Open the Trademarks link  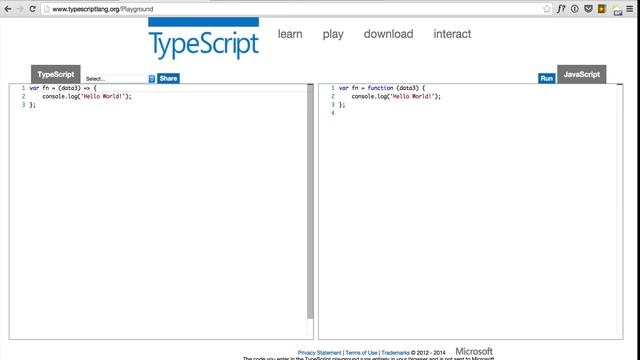pyautogui.click(x=395, y=353)
